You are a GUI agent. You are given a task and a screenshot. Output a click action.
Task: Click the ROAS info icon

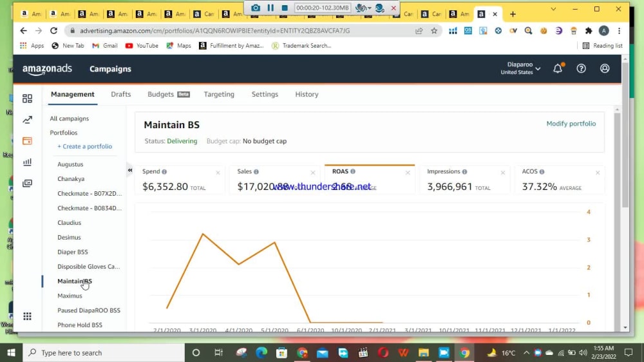(353, 171)
